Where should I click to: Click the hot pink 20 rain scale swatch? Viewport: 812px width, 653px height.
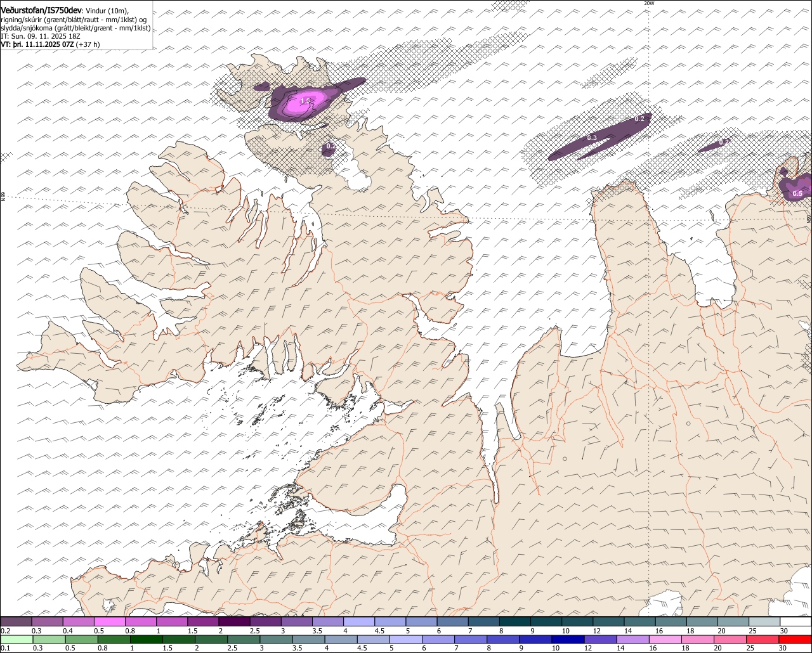click(730, 639)
